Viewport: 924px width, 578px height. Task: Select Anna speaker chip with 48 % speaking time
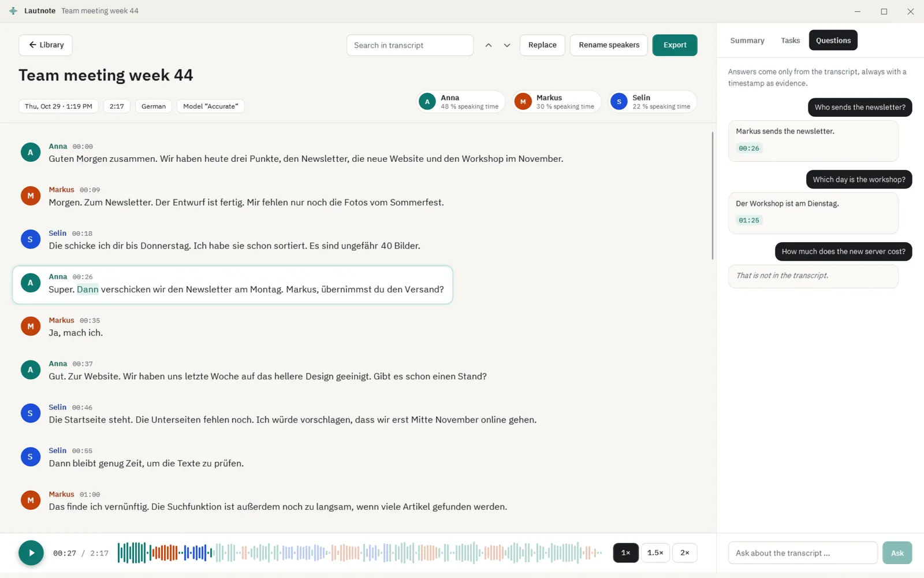pyautogui.click(x=461, y=102)
